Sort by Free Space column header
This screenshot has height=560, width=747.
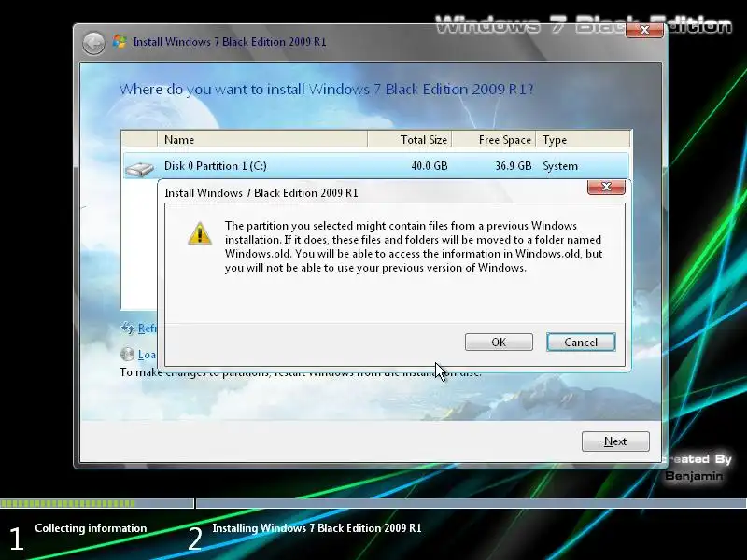(x=494, y=139)
